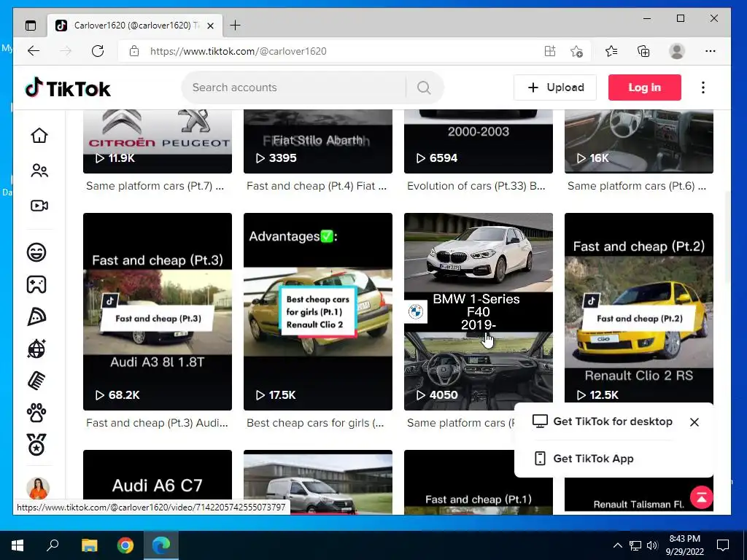
Task: Play the Citroën Peugeot video thumbnail
Action: 158,141
